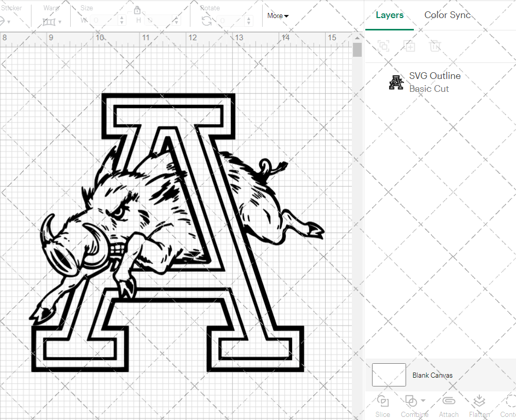The height and width of the screenshot is (420, 516).
Task: Select the Slice tool
Action: tap(382, 406)
